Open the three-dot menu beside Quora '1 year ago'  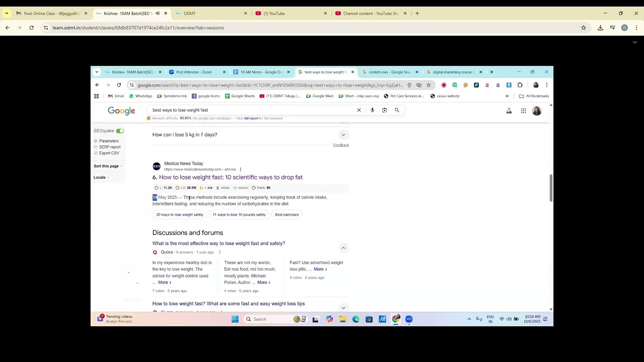[219, 252]
